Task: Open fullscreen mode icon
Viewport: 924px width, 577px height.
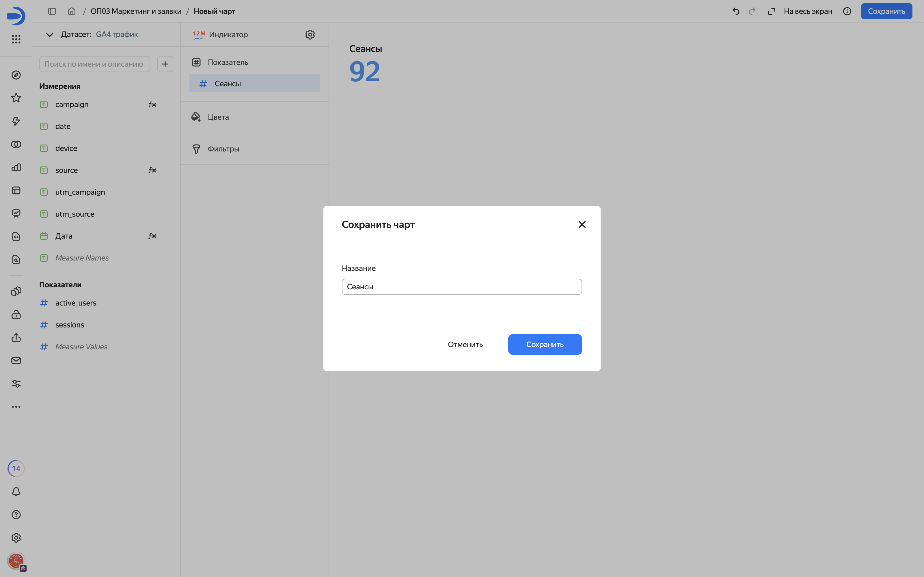Action: [772, 12]
